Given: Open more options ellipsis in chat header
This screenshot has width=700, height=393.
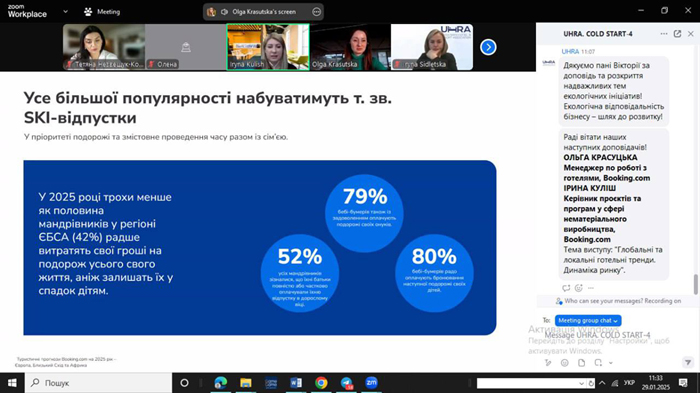Looking at the screenshot, I should click(664, 34).
